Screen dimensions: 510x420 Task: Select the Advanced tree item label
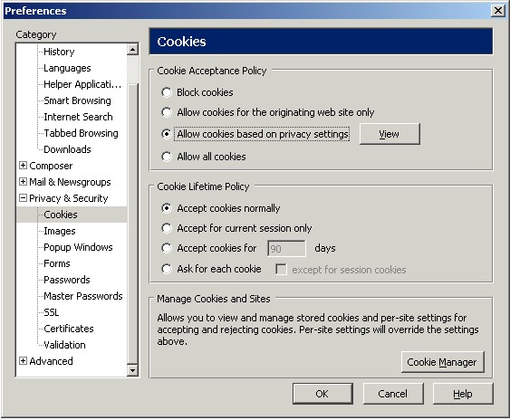coord(51,361)
